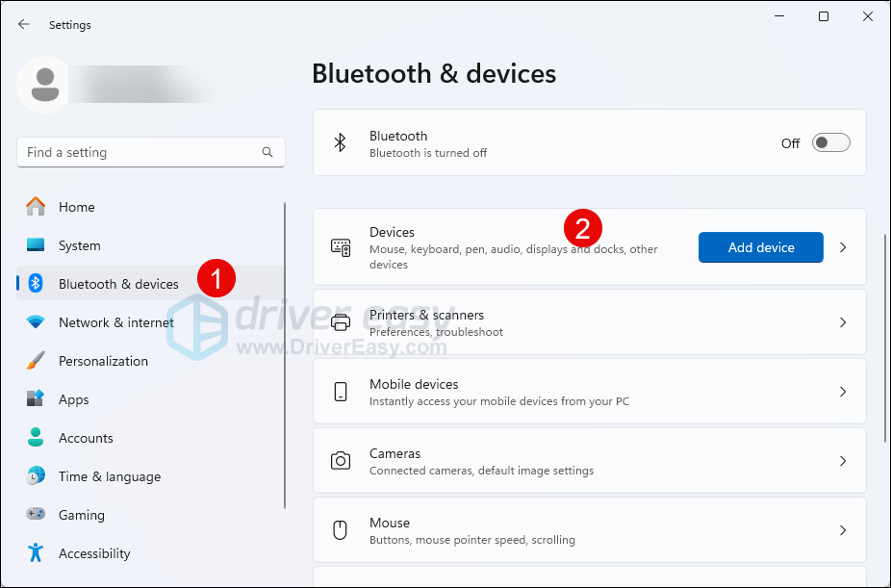Click the Printers & scanners printer icon

tap(341, 322)
